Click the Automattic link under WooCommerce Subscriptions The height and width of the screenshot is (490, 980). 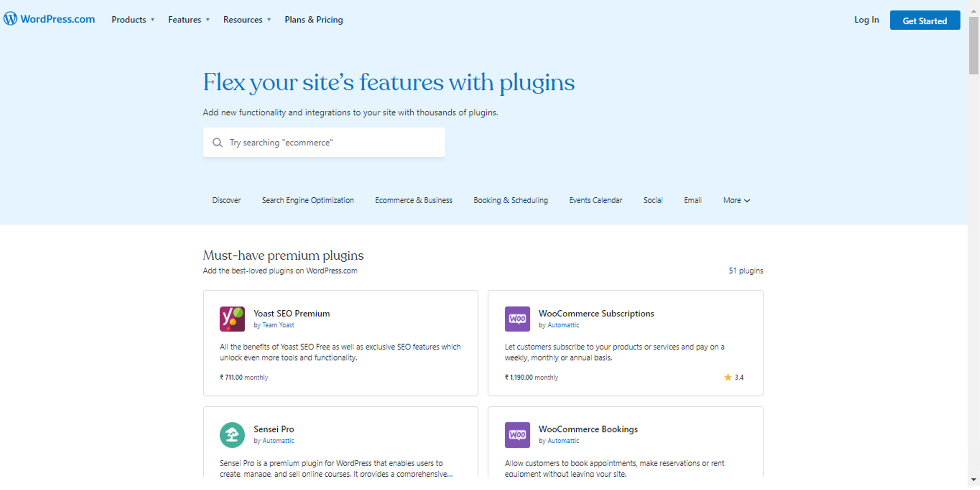tap(563, 325)
